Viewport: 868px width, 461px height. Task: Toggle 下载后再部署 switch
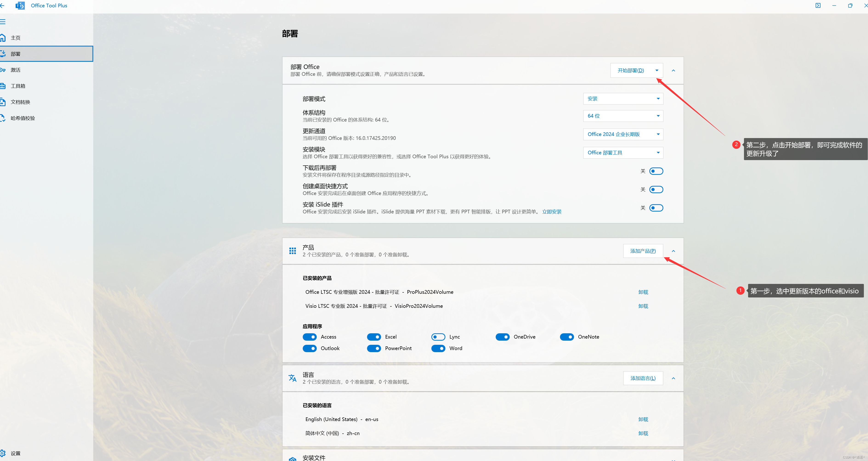tap(656, 171)
